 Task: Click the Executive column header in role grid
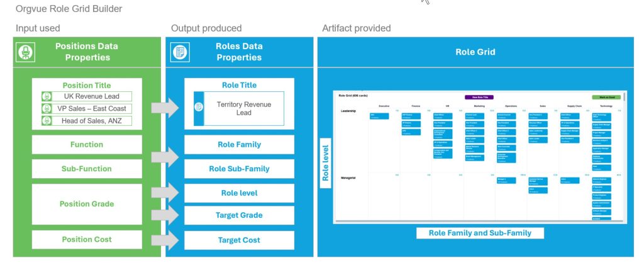(x=384, y=106)
